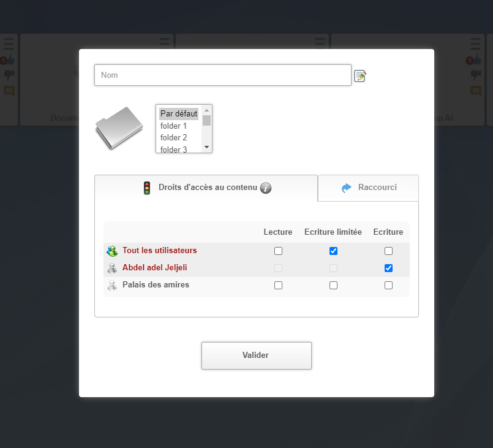Enable Ecriture limitée for Palais des amires
This screenshot has width=493, height=448.
click(333, 286)
